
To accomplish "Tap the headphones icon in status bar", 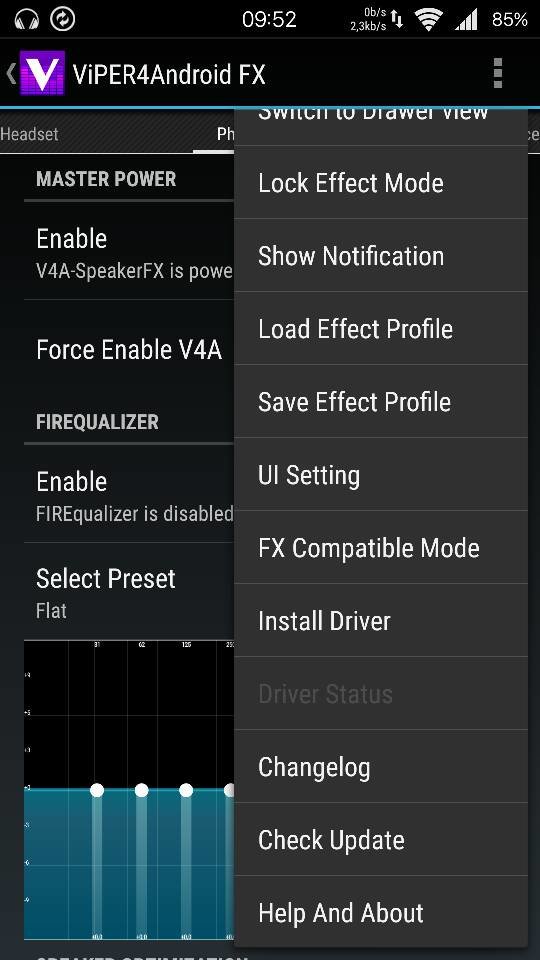I will click(26, 19).
